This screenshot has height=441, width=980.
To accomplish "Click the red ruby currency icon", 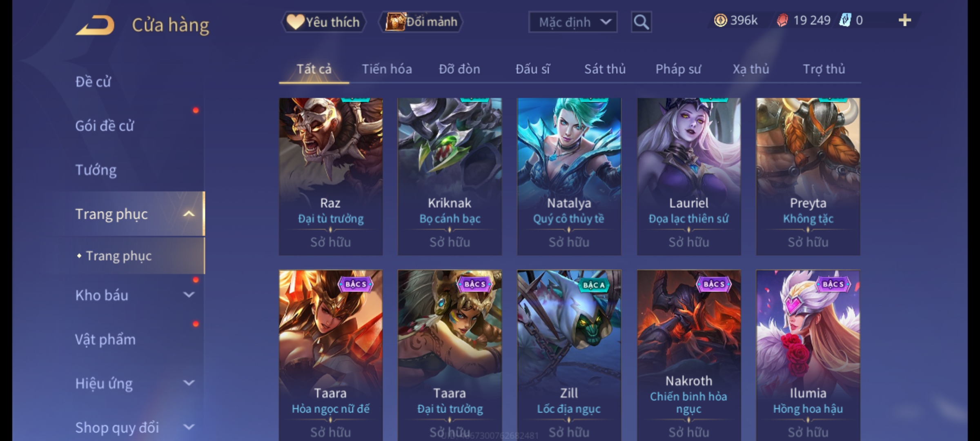I will (782, 20).
